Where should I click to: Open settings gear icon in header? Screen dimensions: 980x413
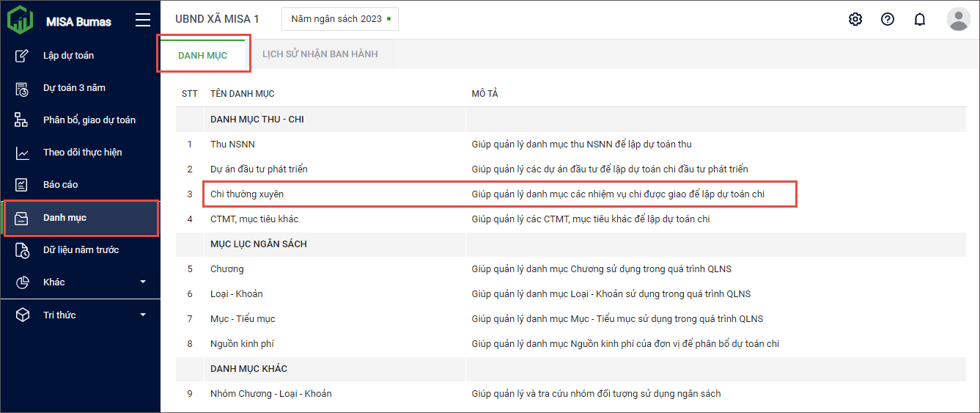click(855, 19)
